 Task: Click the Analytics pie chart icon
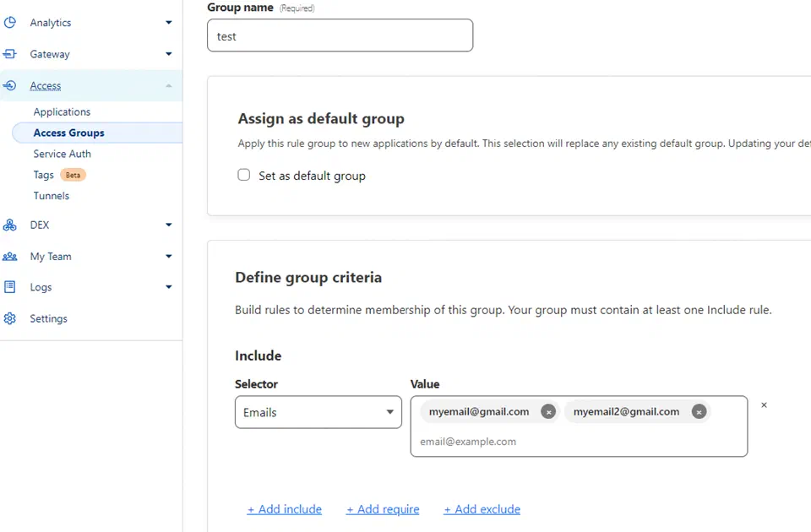pyautogui.click(x=10, y=22)
